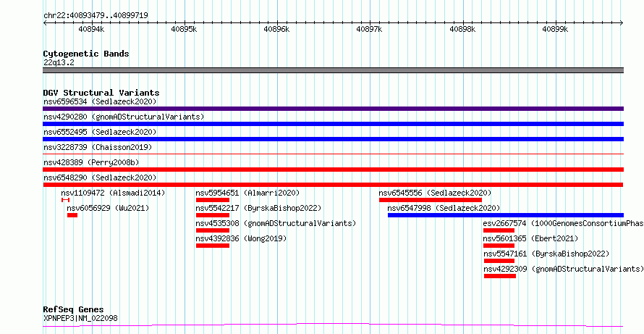The image size is (644, 334).
Task: Click the nsv5601365 (Ebert2021) label
Action: pyautogui.click(x=530, y=238)
